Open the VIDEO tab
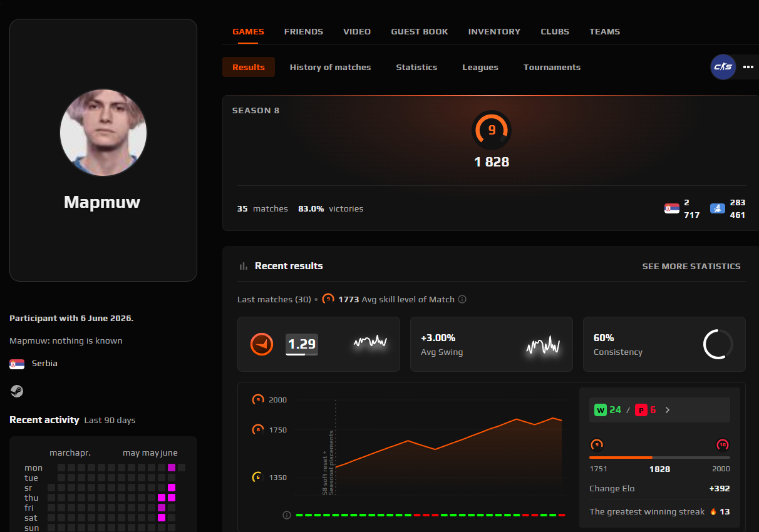 coord(357,31)
